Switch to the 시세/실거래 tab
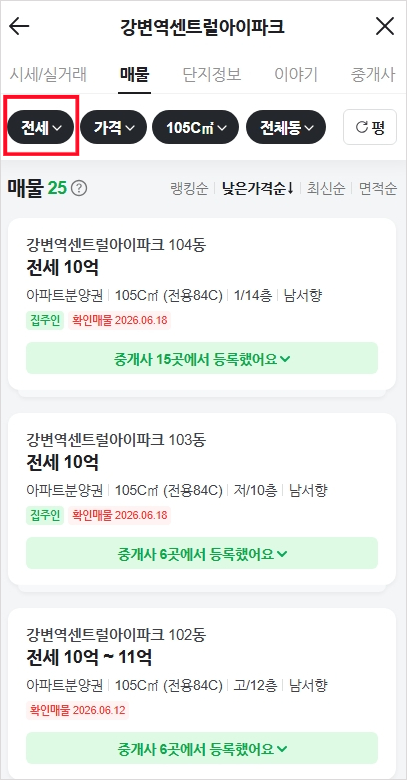The height and width of the screenshot is (780, 407). pyautogui.click(x=48, y=75)
